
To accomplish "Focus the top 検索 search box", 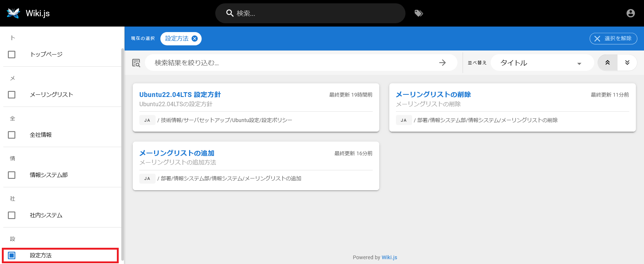I will [x=310, y=13].
